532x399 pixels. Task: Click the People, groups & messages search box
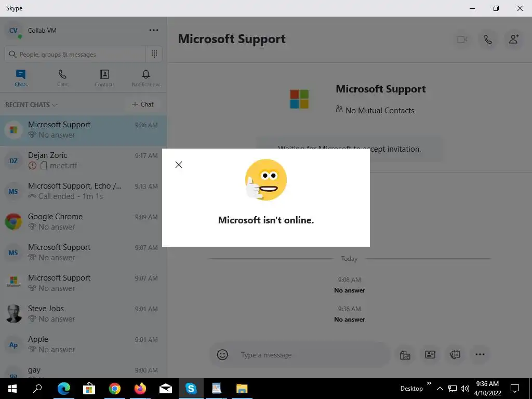[x=75, y=54]
